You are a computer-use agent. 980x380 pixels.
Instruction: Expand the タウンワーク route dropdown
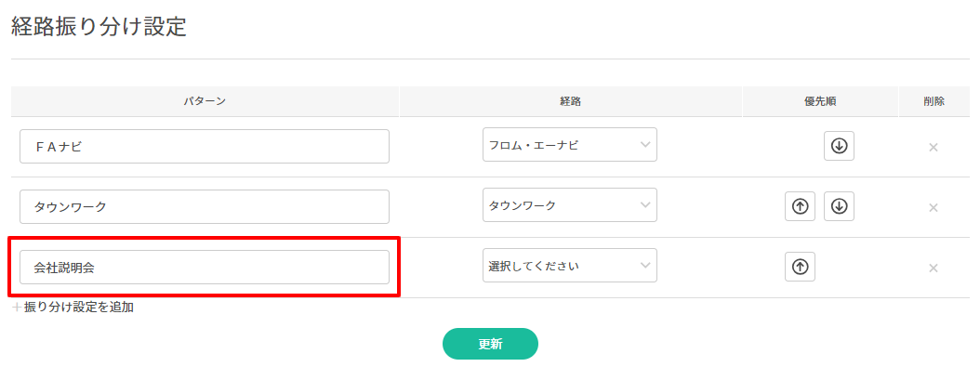click(x=569, y=205)
